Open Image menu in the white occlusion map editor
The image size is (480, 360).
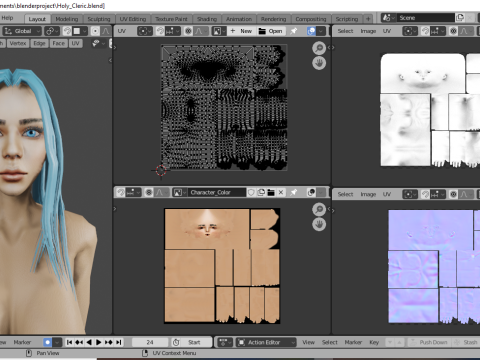(368, 31)
